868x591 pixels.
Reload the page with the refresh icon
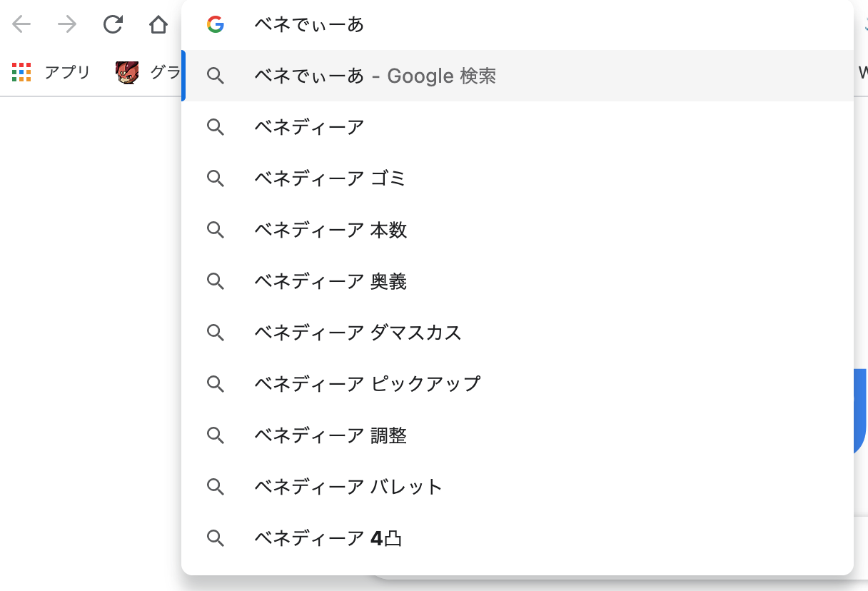pyautogui.click(x=113, y=25)
